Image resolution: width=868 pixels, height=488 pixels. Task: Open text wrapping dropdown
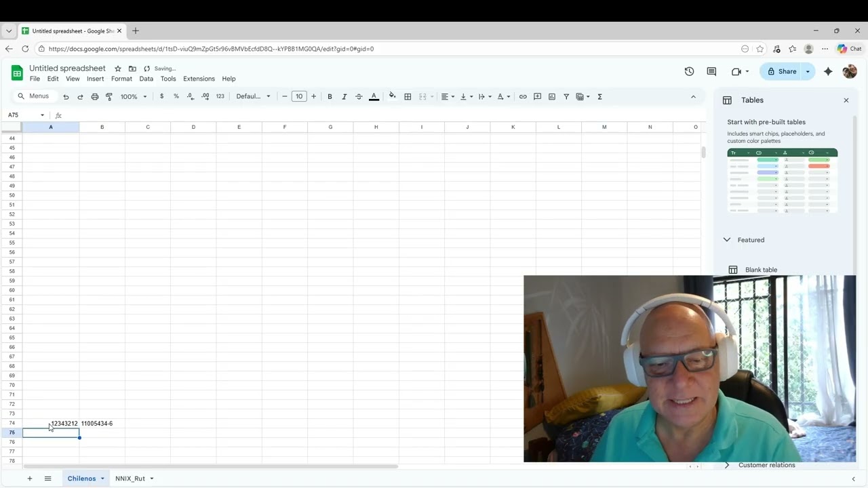point(485,97)
